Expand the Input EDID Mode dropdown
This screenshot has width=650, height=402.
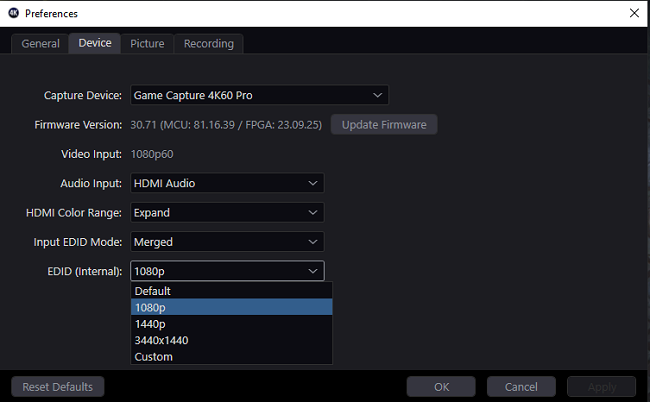click(x=227, y=242)
